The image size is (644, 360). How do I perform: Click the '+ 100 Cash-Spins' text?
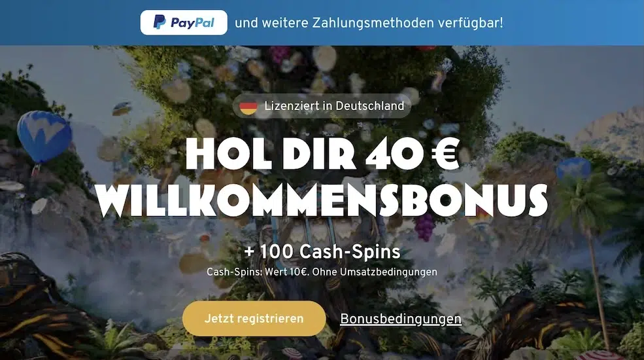[x=322, y=251]
